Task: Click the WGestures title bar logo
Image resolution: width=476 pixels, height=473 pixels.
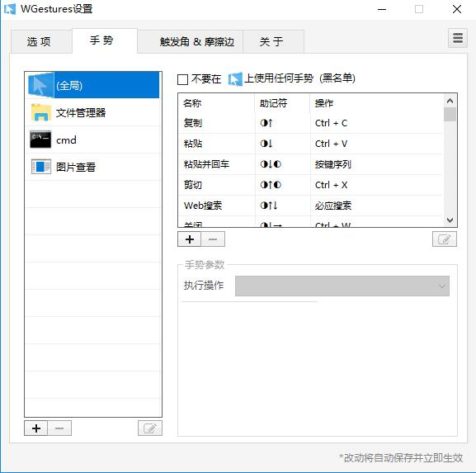Action: pos(10,9)
